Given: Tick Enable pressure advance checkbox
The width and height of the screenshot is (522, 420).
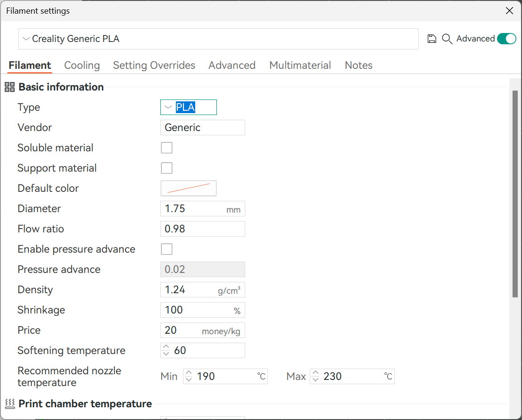Looking at the screenshot, I should [x=166, y=249].
